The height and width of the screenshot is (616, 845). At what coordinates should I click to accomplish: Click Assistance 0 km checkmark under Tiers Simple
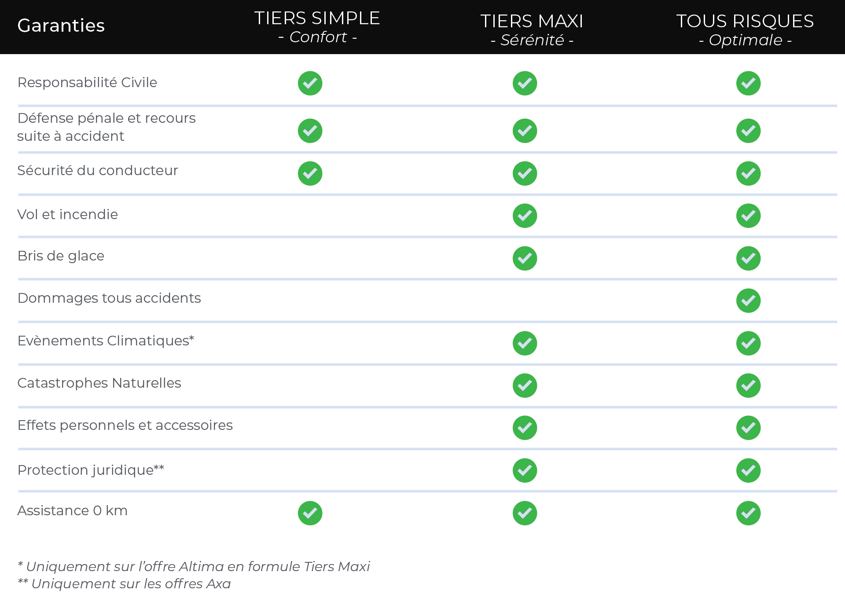(x=310, y=513)
